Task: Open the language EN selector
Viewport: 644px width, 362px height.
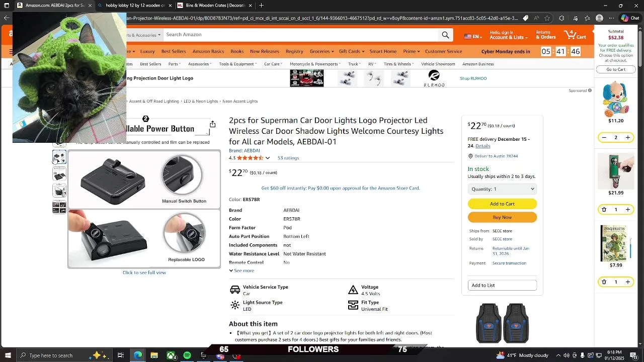Action: click(473, 37)
